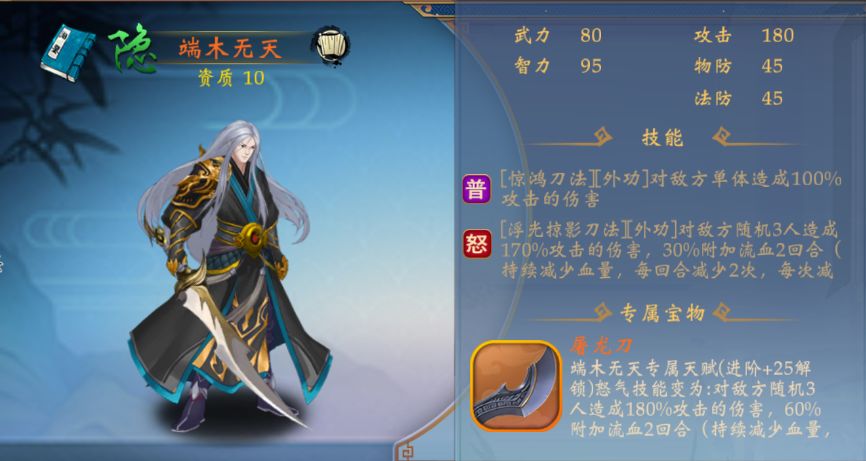Click the green 隐 faction badge

[x=131, y=49]
